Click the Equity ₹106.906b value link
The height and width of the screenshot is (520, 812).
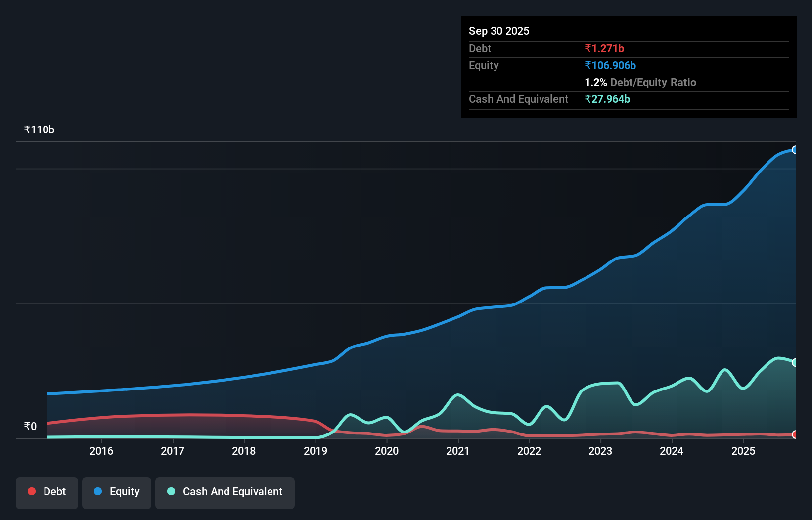(610, 65)
